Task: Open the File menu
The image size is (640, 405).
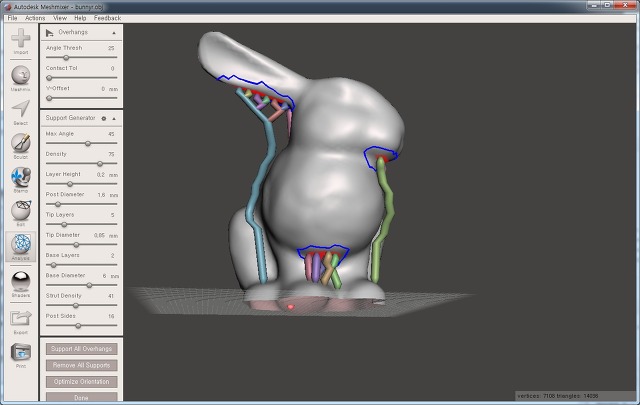Action: (12, 18)
